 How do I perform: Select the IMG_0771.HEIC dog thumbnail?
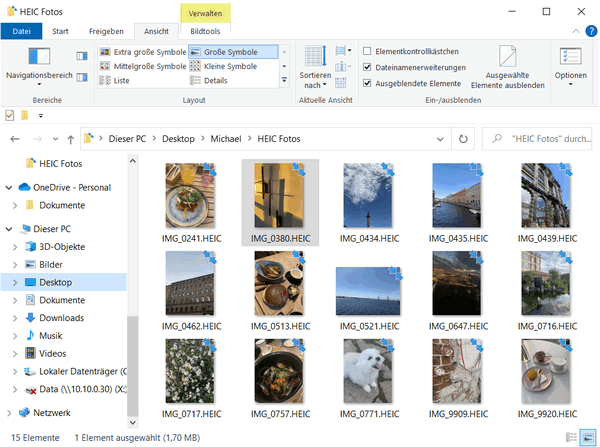[368, 371]
